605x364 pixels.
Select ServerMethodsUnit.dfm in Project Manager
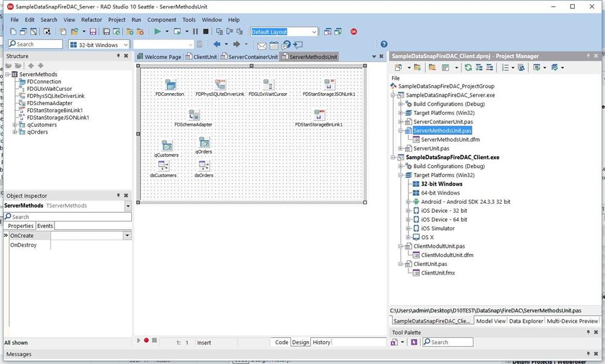[450, 140]
